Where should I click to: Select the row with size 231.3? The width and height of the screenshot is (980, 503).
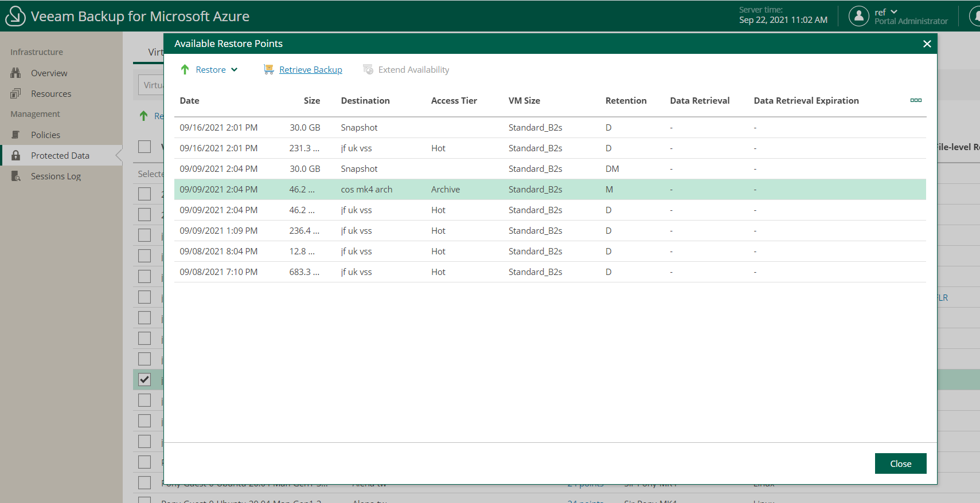coord(550,148)
